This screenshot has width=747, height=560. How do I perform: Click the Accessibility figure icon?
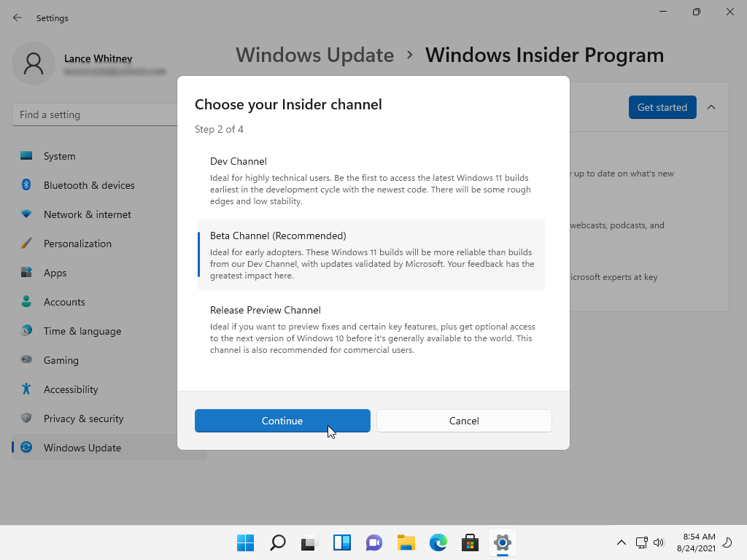[26, 389]
